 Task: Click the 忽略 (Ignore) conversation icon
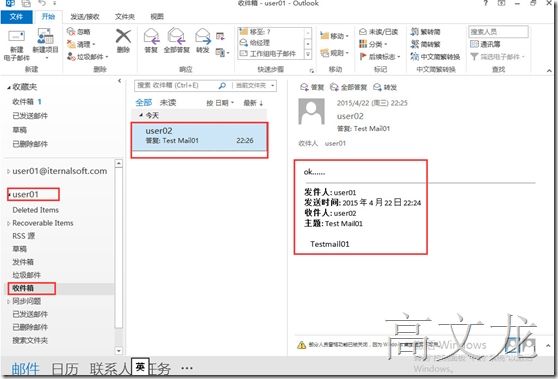coord(79,32)
